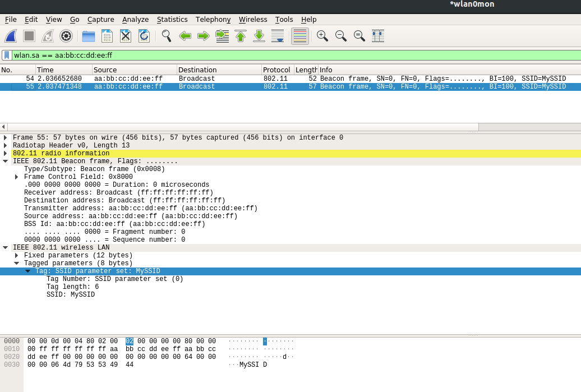Toggle auto-scroll in live capture

tap(278, 36)
